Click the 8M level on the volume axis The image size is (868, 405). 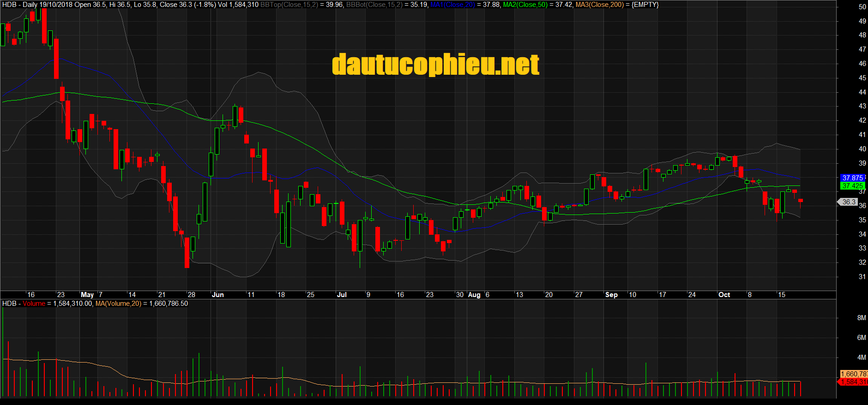862,318
